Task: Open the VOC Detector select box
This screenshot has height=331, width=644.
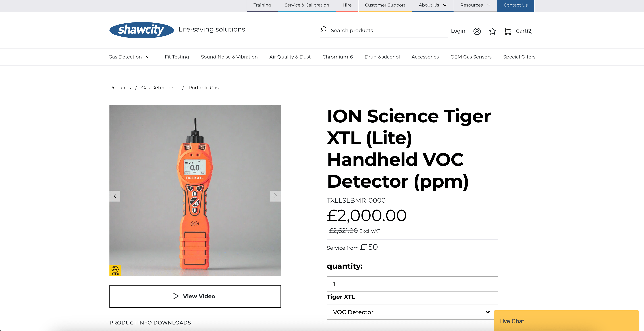Action: point(412,312)
